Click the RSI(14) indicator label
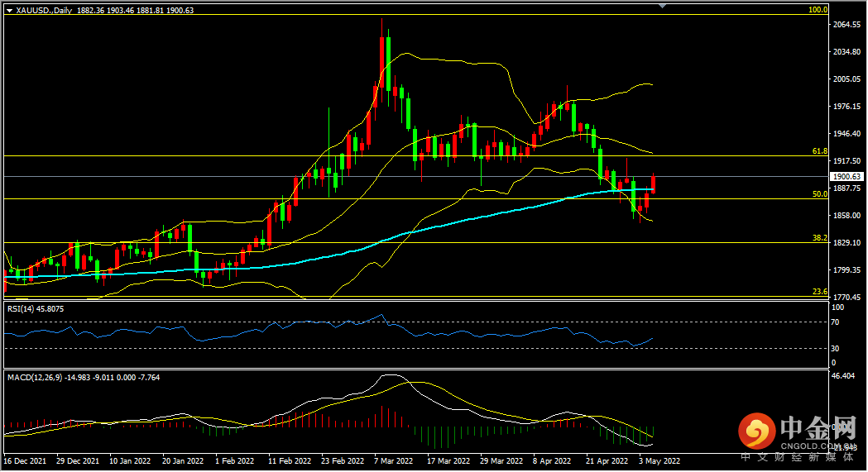868x472 pixels. [x=36, y=309]
